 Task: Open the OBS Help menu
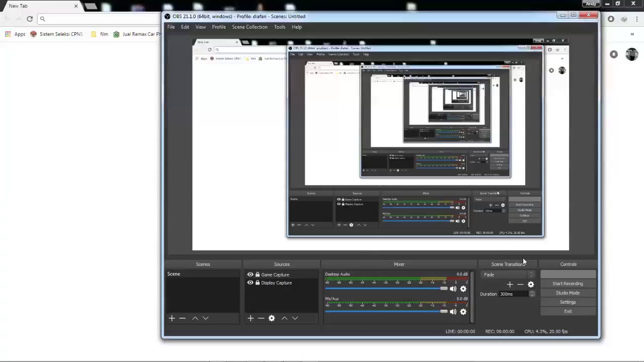[297, 27]
